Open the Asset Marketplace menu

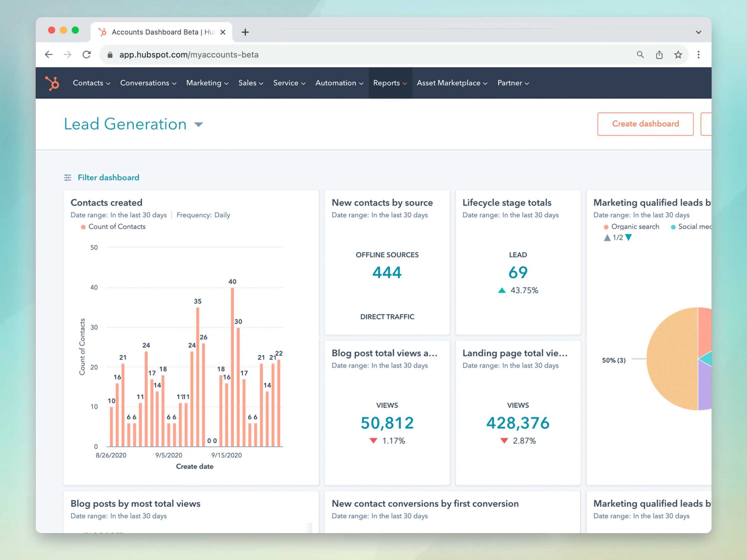[452, 83]
